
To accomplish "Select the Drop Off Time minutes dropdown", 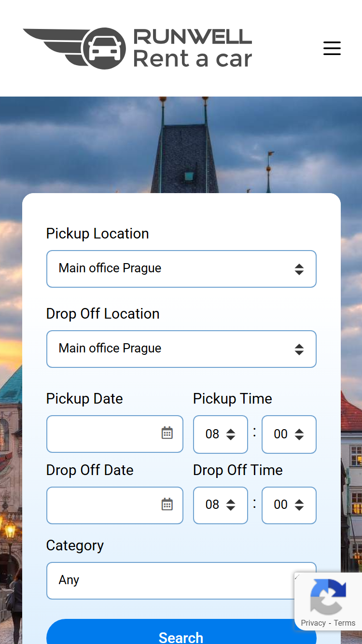I will click(x=289, y=505).
